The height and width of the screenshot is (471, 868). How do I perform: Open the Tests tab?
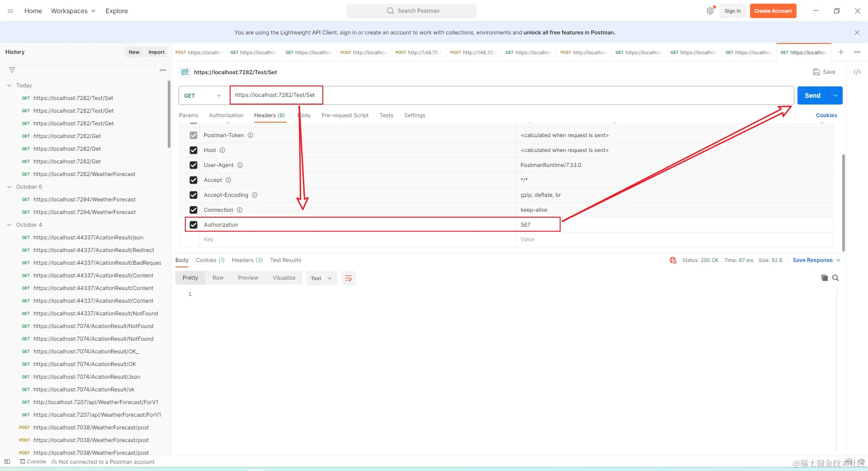pyautogui.click(x=386, y=115)
